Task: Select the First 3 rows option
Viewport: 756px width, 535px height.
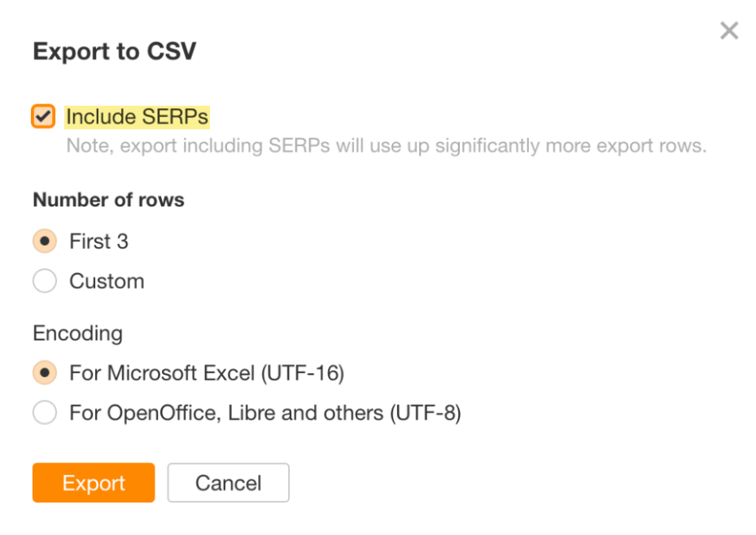Action: (45, 241)
